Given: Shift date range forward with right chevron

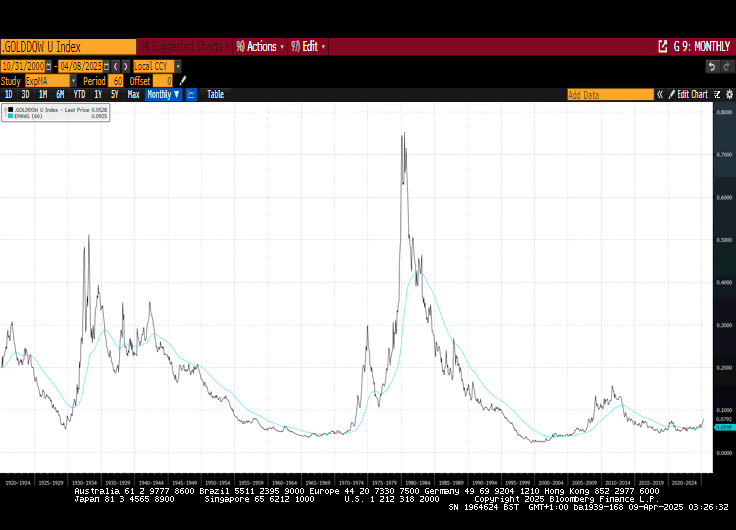Looking at the screenshot, I should pyautogui.click(x=125, y=66).
